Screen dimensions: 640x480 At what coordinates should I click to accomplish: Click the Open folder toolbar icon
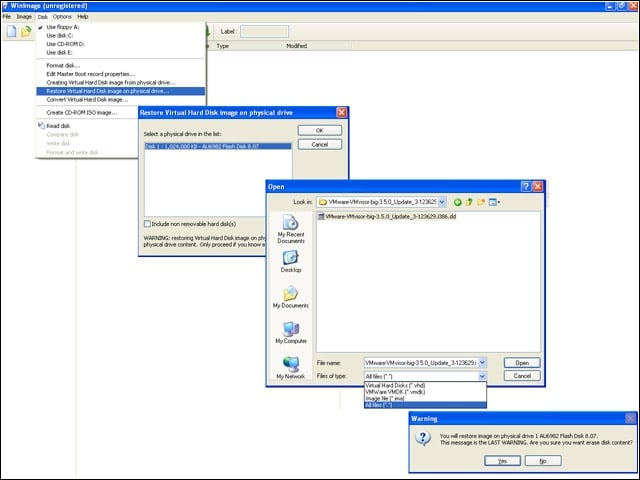(26, 31)
